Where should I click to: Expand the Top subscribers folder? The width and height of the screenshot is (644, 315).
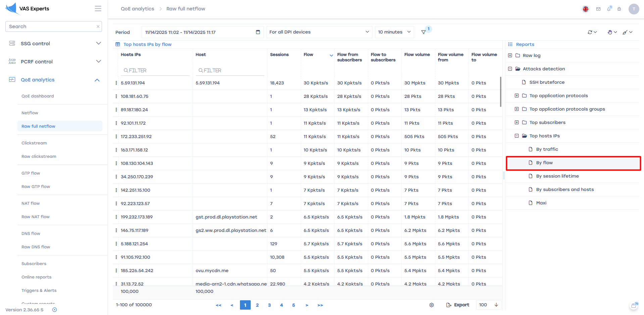(x=517, y=123)
